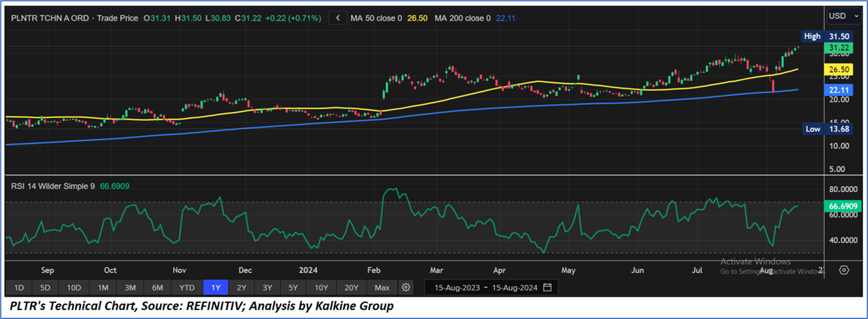This screenshot has width=868, height=319.
Task: Click the yellow 26.50 MA value tag
Action: tap(839, 70)
